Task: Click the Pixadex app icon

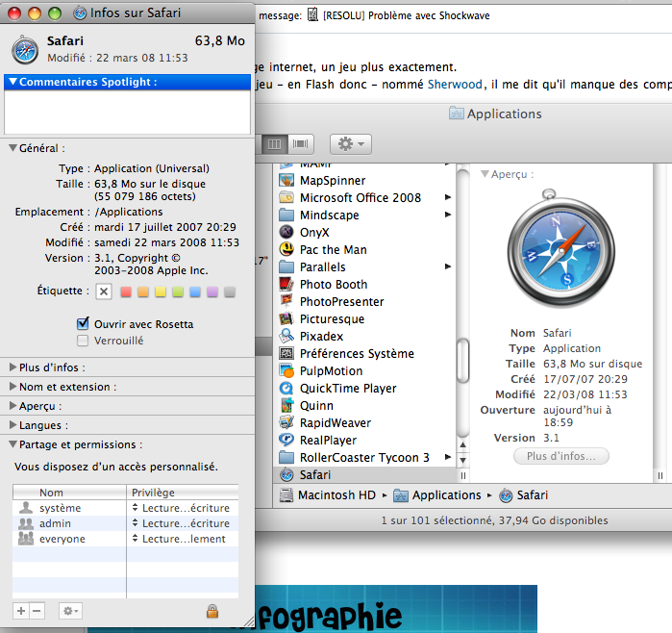Action: 286,336
